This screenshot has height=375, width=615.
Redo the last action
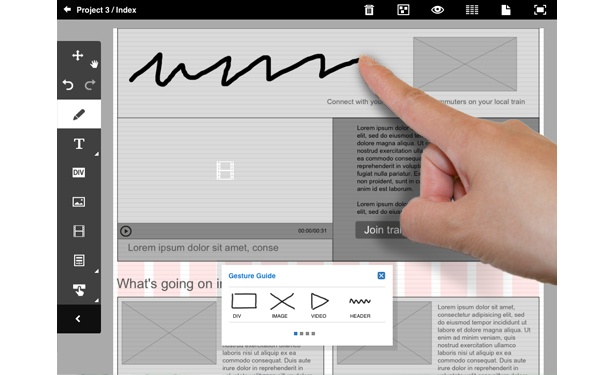click(90, 85)
